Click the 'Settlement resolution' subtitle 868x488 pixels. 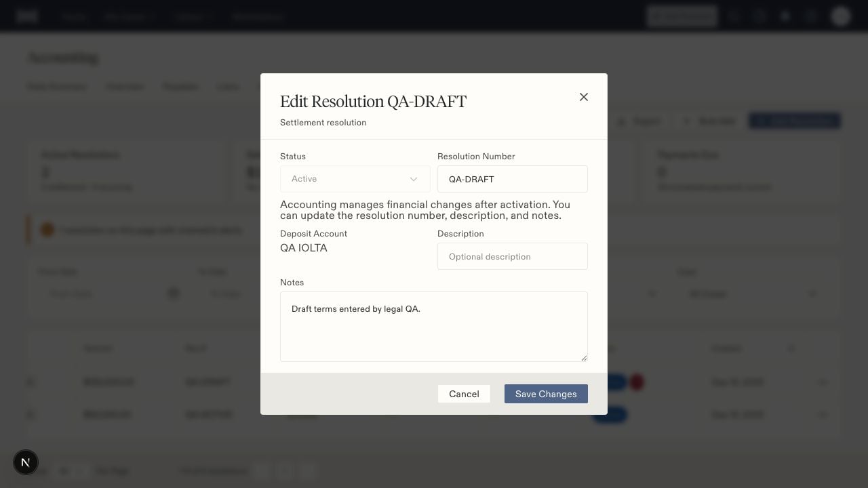point(323,123)
